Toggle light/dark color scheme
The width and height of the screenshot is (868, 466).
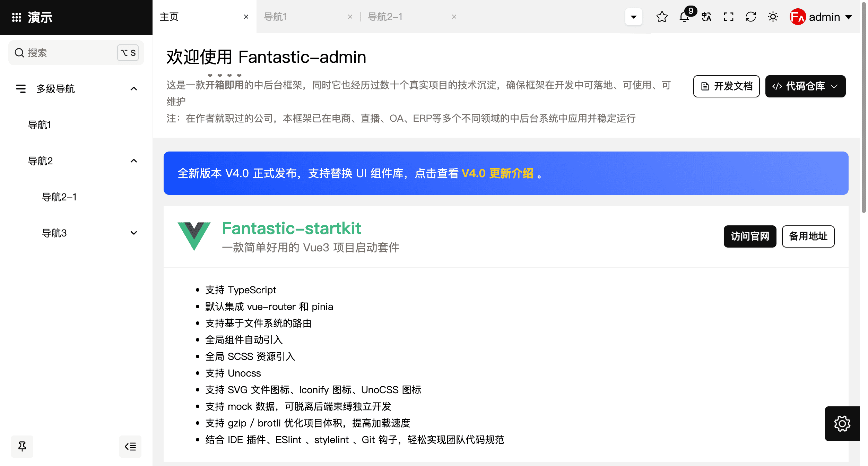(773, 17)
